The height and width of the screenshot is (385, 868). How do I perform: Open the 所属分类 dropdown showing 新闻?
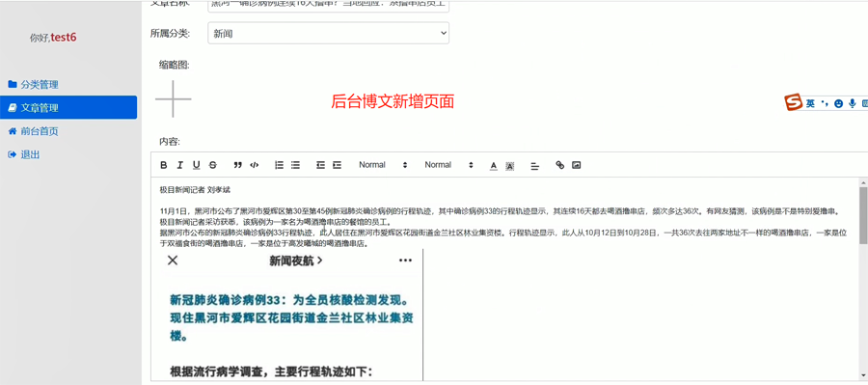[328, 33]
